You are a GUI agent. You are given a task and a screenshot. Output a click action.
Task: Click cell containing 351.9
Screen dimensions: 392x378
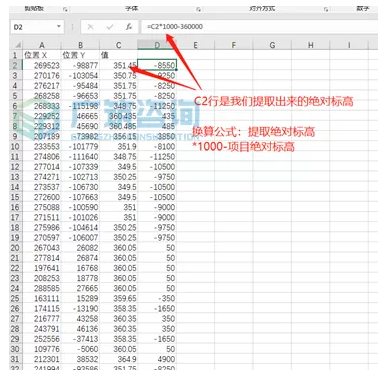point(119,146)
